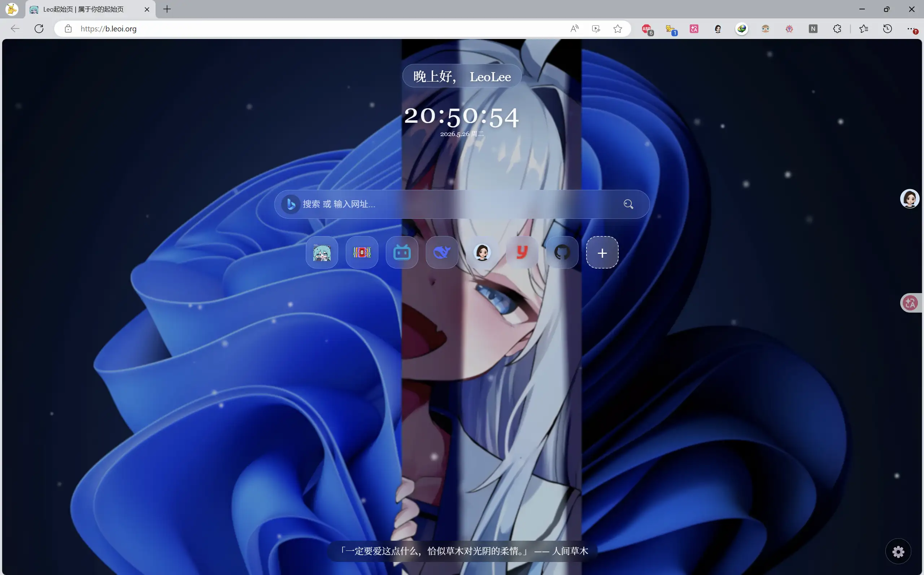The width and height of the screenshot is (924, 575).
Task: Open the teal-haired anime girl shortcut tile
Action: click(322, 253)
